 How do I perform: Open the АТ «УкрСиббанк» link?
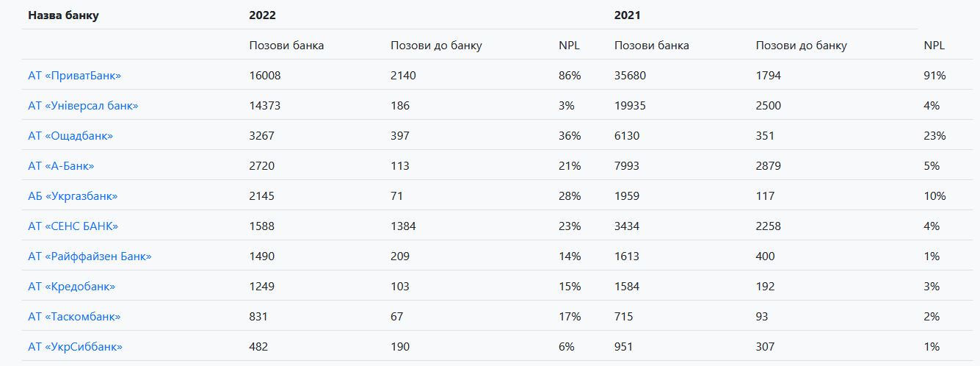click(75, 347)
